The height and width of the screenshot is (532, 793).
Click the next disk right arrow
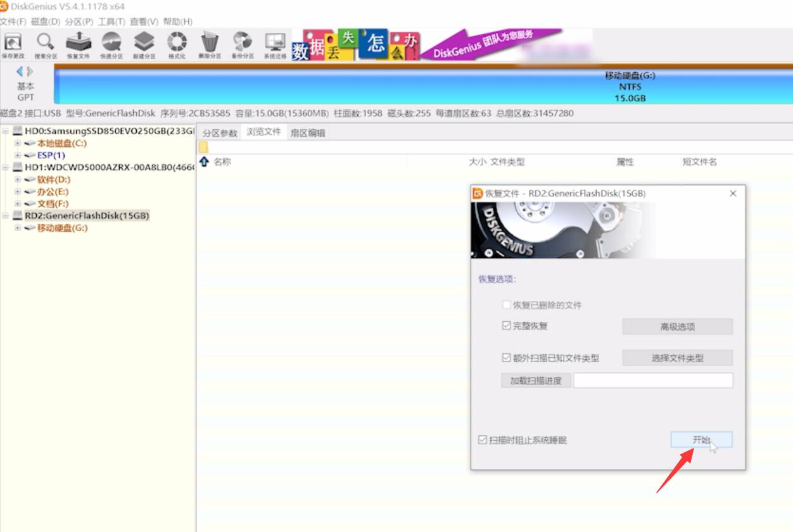[x=30, y=72]
